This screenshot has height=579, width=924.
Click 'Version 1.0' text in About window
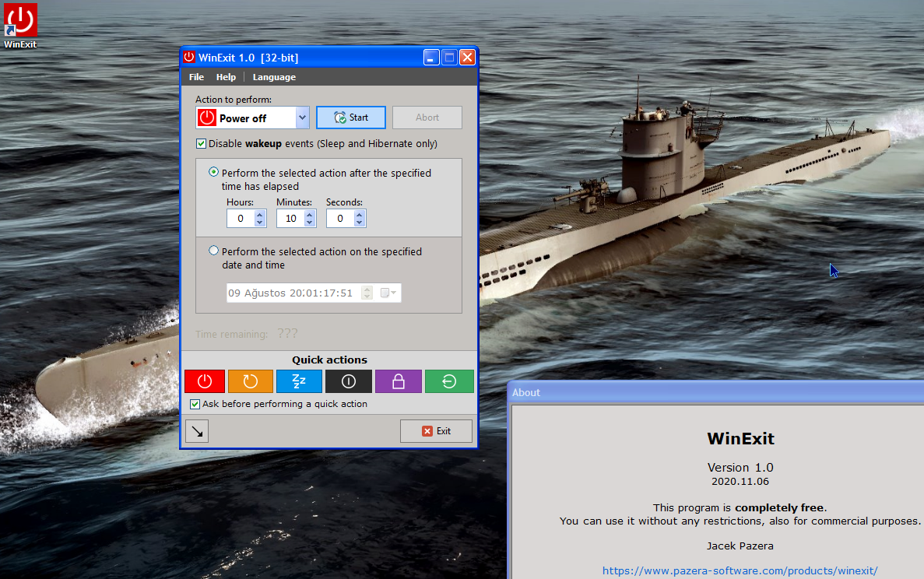click(740, 468)
